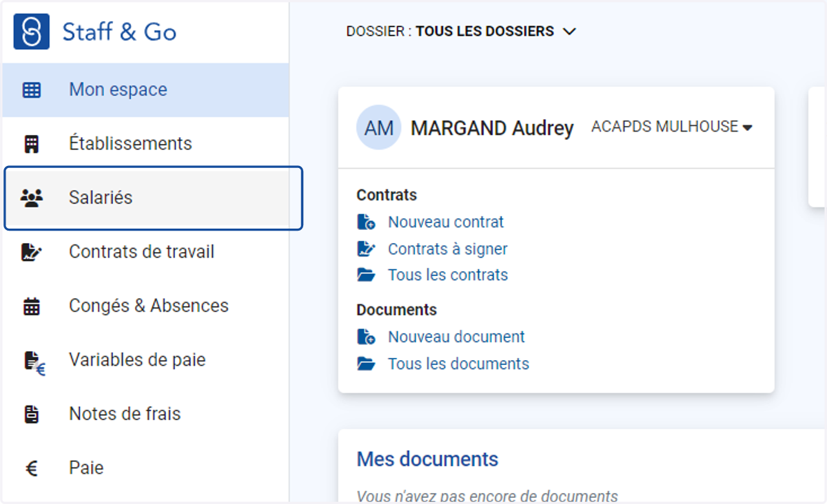
Task: Click the Nouveau document file-plus icon
Action: (x=366, y=337)
